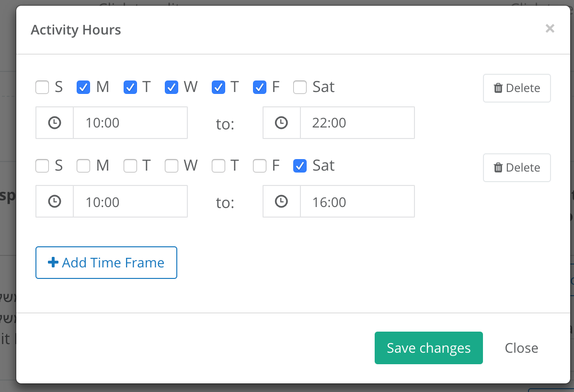
Task: Enable Sunday in the first time frame
Action: pyautogui.click(x=42, y=87)
